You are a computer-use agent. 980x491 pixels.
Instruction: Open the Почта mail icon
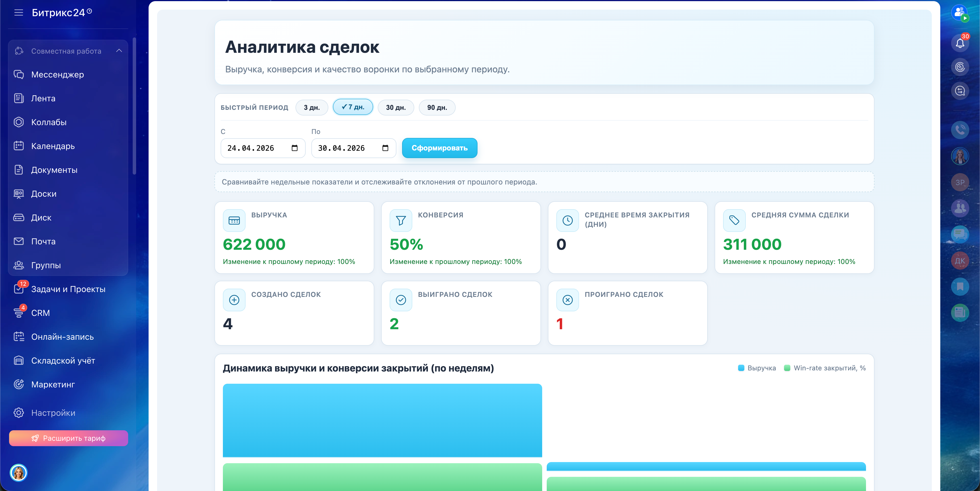click(x=19, y=242)
